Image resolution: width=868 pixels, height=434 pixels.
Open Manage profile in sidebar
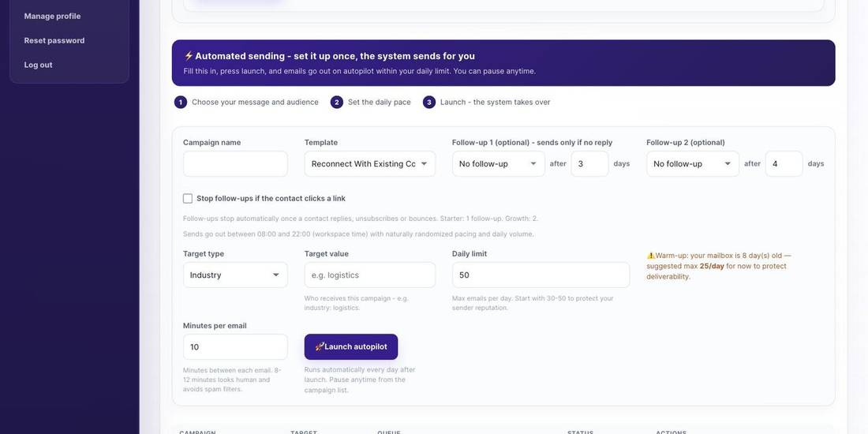click(x=53, y=16)
